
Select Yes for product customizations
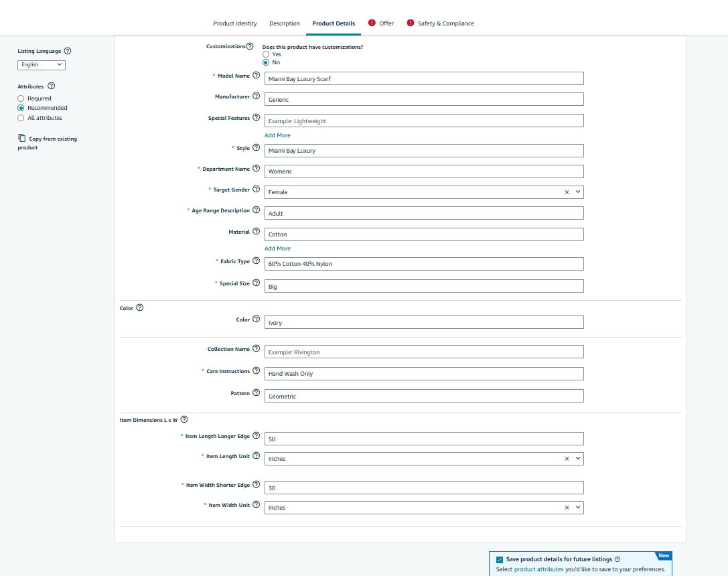(x=266, y=54)
